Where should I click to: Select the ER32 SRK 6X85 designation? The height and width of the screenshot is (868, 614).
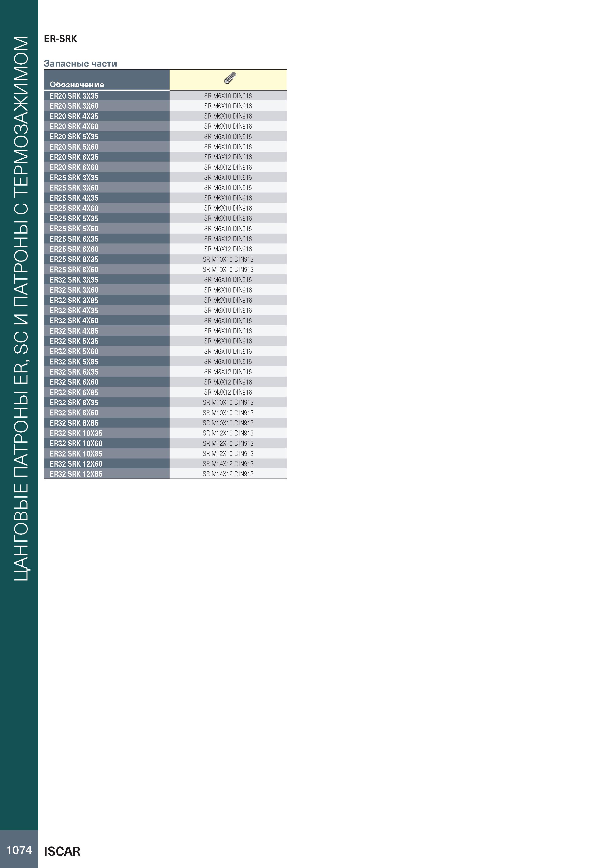point(74,392)
